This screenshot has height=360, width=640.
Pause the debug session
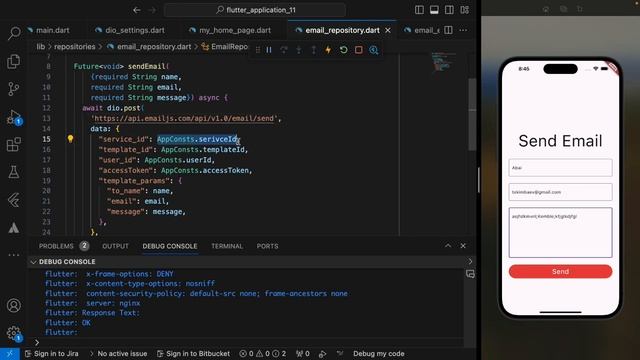pyautogui.click(x=269, y=50)
